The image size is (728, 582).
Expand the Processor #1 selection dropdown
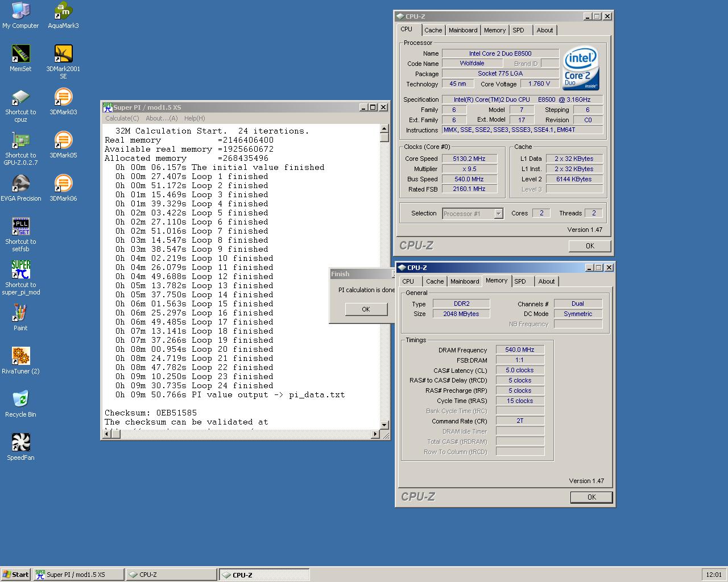point(498,214)
